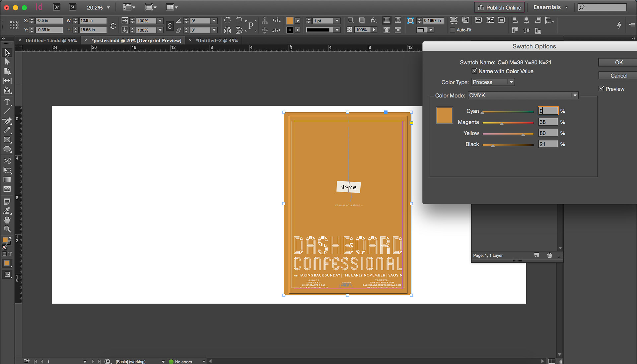This screenshot has height=364, width=637.
Task: Open the rotation angle dropdown
Action: click(x=214, y=21)
